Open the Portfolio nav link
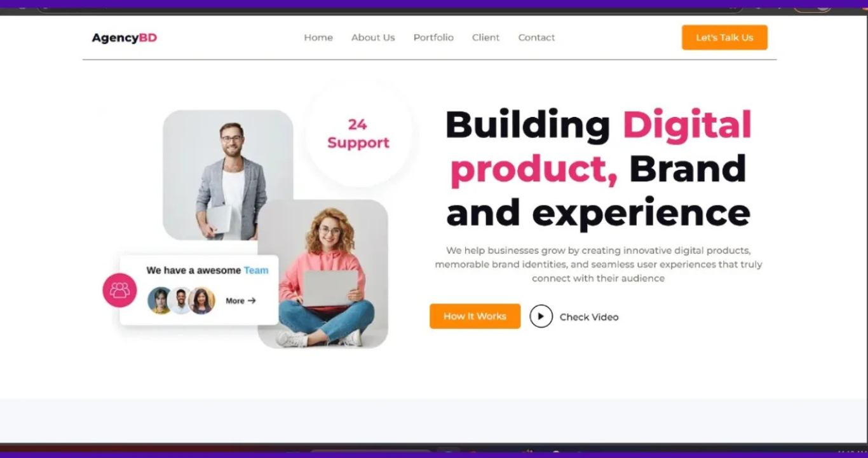 pyautogui.click(x=433, y=38)
